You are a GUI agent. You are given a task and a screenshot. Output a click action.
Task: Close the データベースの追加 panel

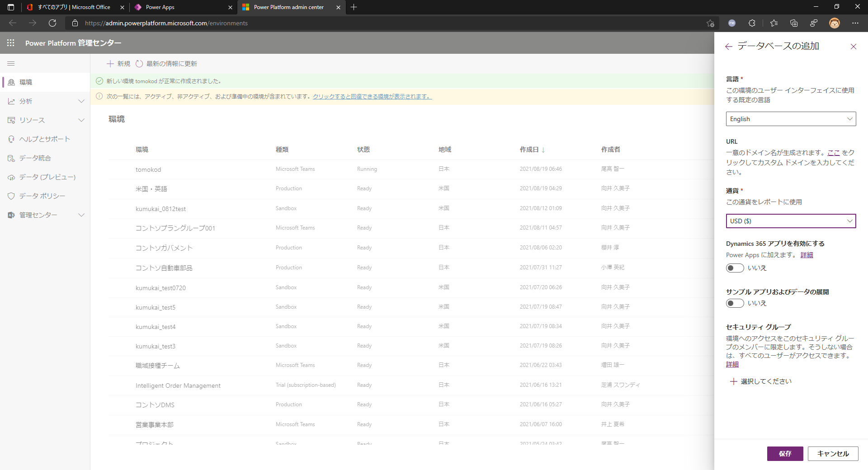[854, 47]
